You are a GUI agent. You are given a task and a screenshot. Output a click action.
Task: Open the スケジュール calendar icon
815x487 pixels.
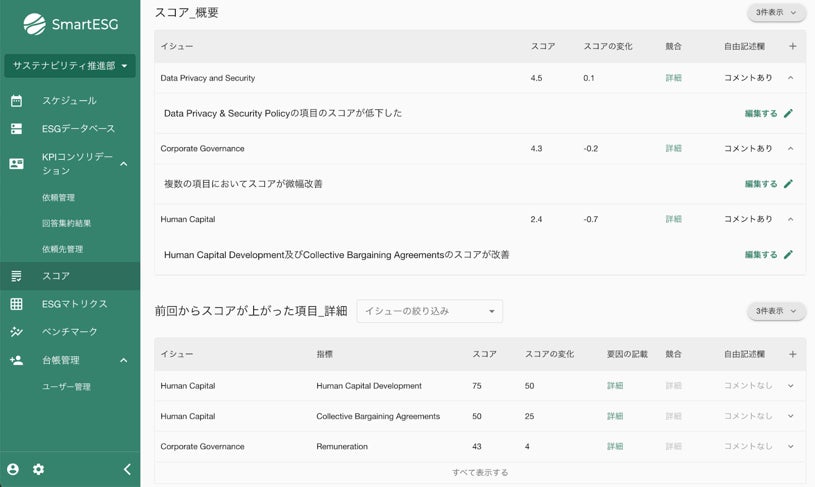16,101
